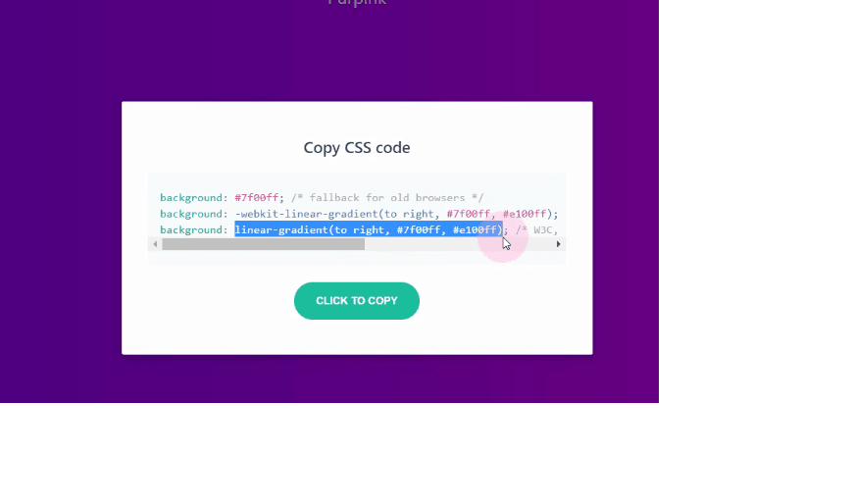Viewport: 853px width, 504px height.
Task: Click highlighted #7f00ff in the last line
Action: point(419,229)
